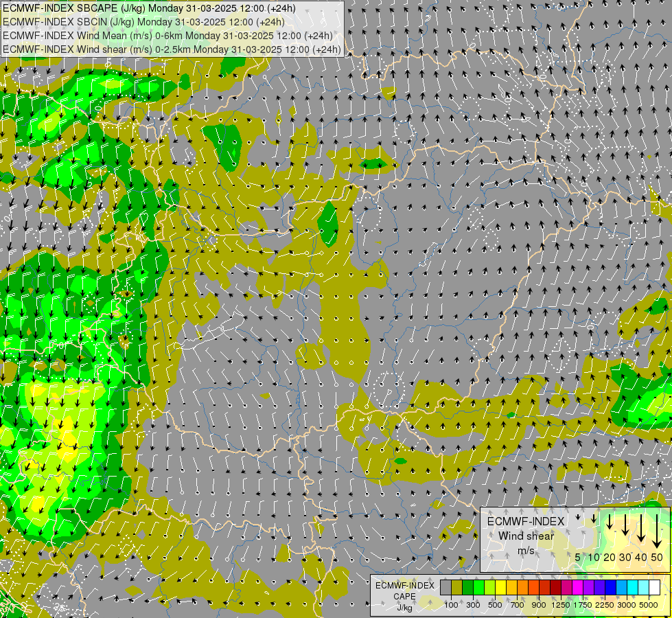
Task: Click the 'Wind shear' legend heading text
Action: pos(526,536)
